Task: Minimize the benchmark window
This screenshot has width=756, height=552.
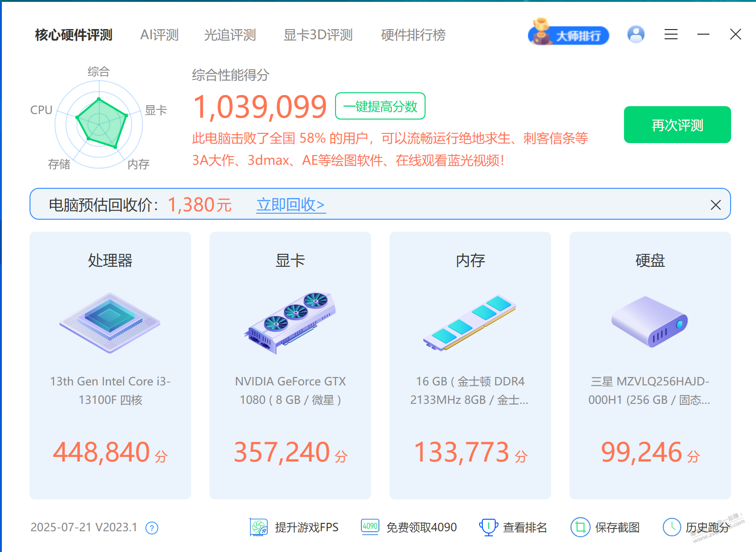Action: pyautogui.click(x=703, y=34)
